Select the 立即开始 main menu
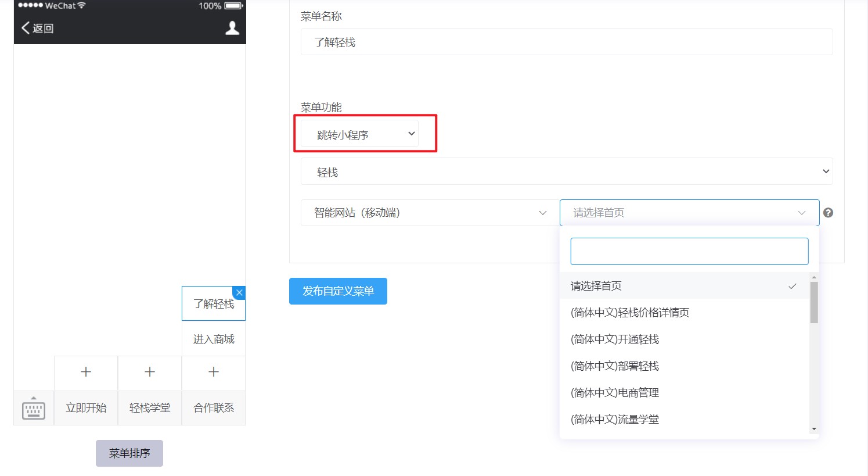 point(86,408)
